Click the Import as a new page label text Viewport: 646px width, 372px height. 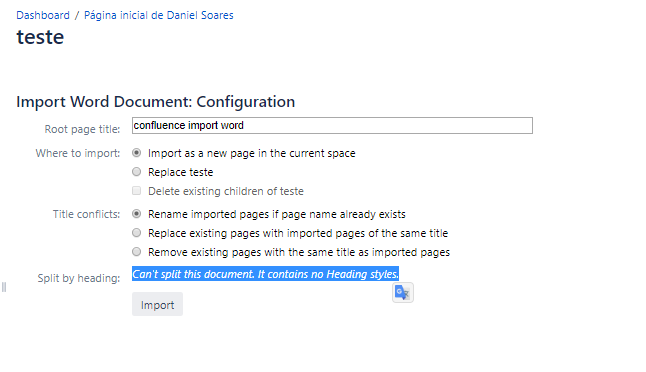[252, 153]
